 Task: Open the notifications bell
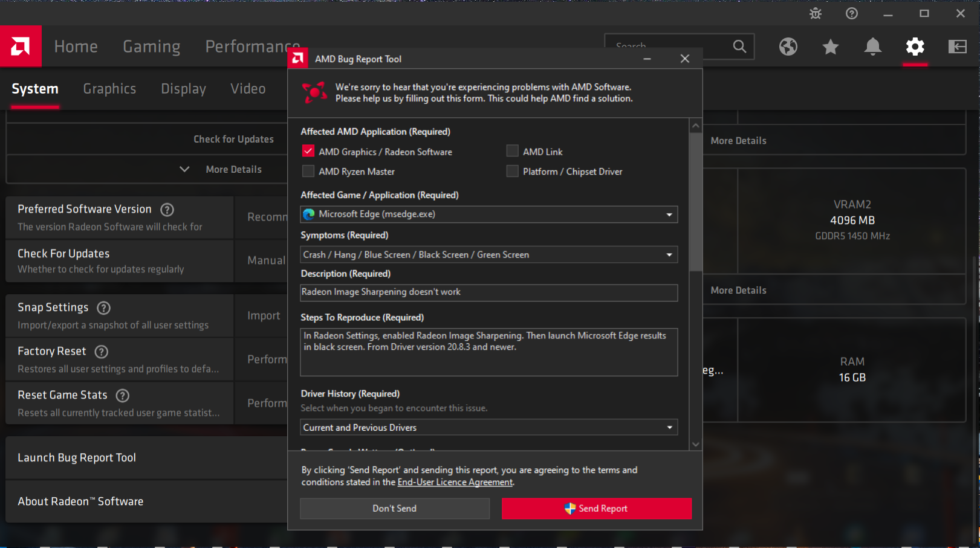(873, 47)
